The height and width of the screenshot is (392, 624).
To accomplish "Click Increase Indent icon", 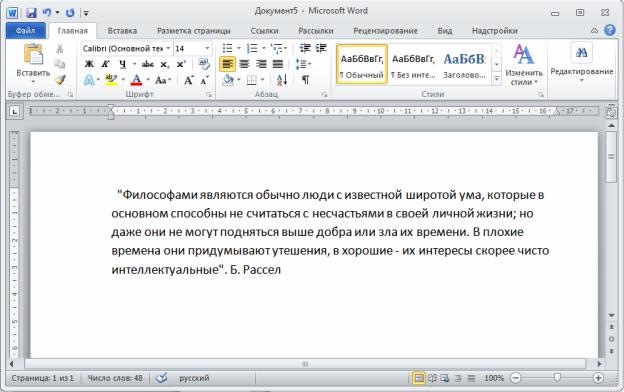I will click(x=321, y=49).
